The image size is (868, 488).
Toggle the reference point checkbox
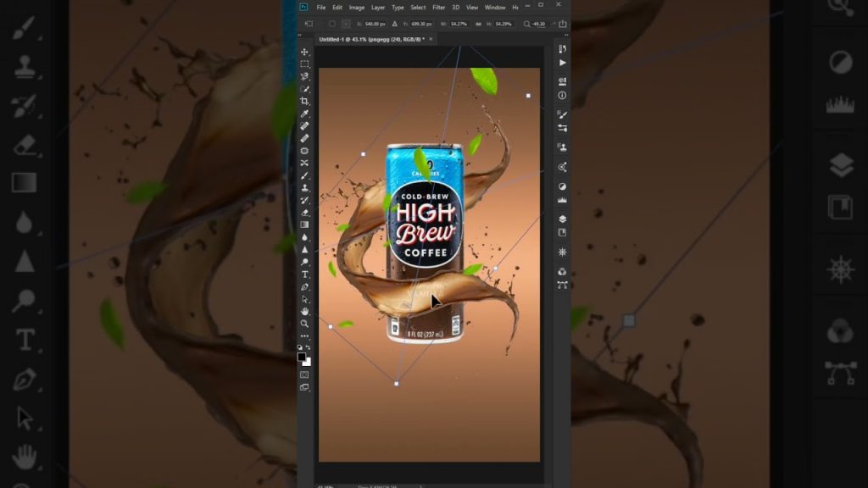tap(333, 24)
